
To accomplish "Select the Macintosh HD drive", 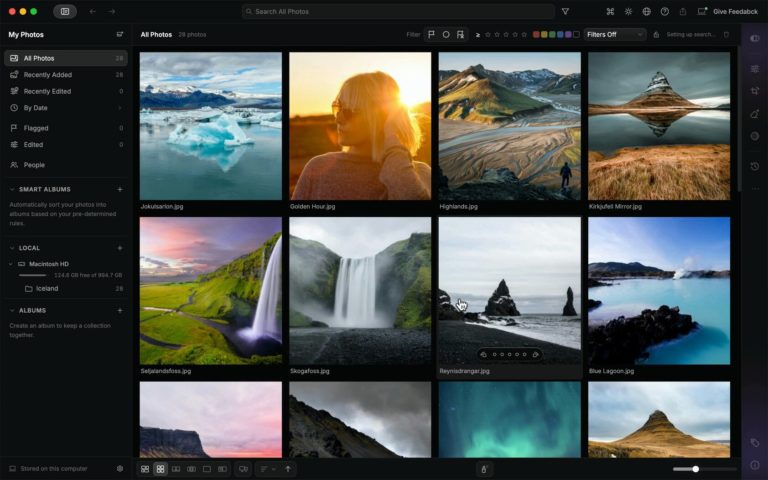I will 48,264.
